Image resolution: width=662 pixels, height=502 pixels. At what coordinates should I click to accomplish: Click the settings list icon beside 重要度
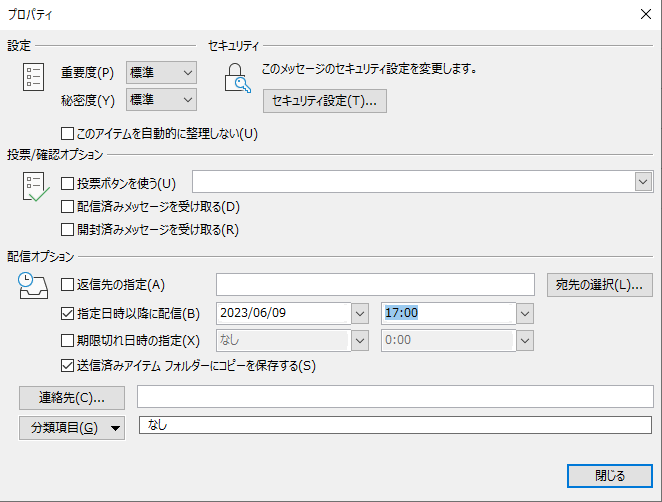click(33, 77)
